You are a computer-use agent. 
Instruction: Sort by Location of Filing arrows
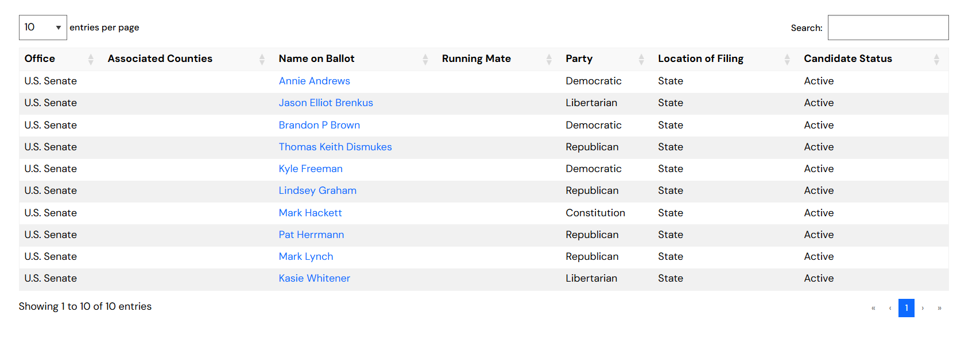(x=787, y=59)
